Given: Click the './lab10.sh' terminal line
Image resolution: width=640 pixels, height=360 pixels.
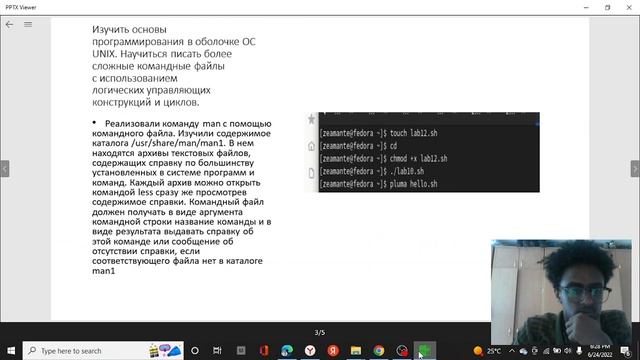Looking at the screenshot, I should pos(372,171).
